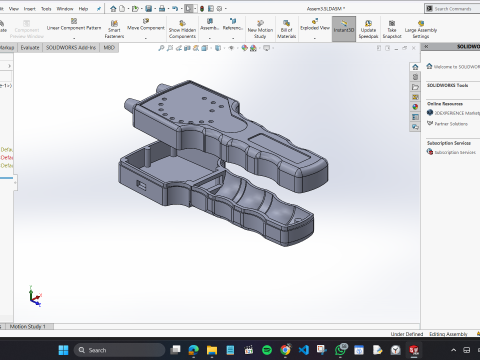Expand the Assembly Features dropdown arrow
Screen dimensions: 480x360
(x=210, y=38)
